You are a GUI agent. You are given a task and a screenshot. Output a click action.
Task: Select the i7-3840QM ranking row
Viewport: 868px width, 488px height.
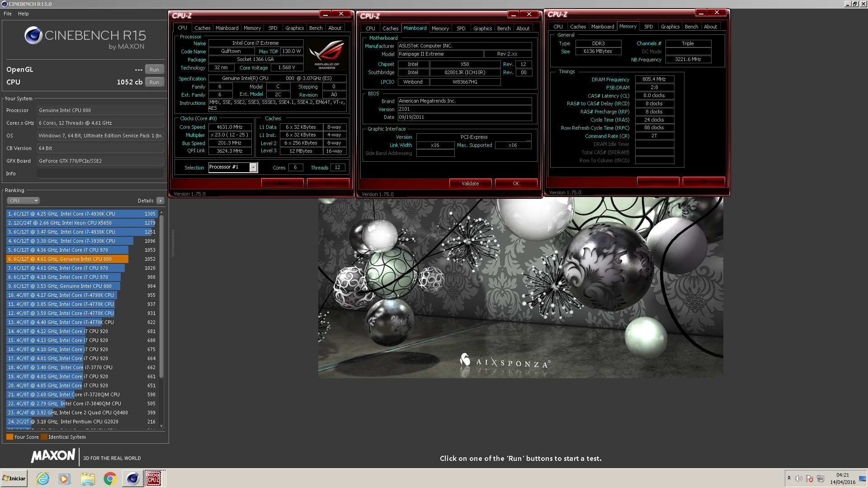(x=81, y=404)
